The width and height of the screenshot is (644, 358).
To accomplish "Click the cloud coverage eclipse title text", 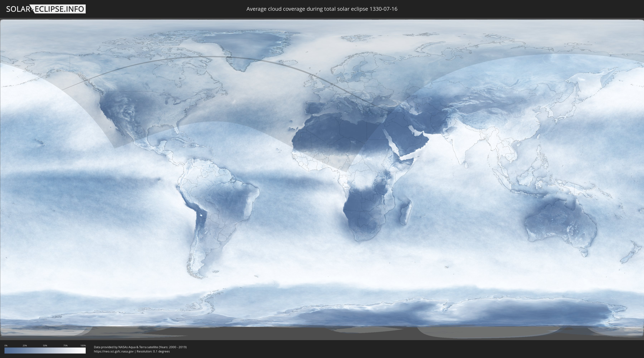I will coord(322,9).
